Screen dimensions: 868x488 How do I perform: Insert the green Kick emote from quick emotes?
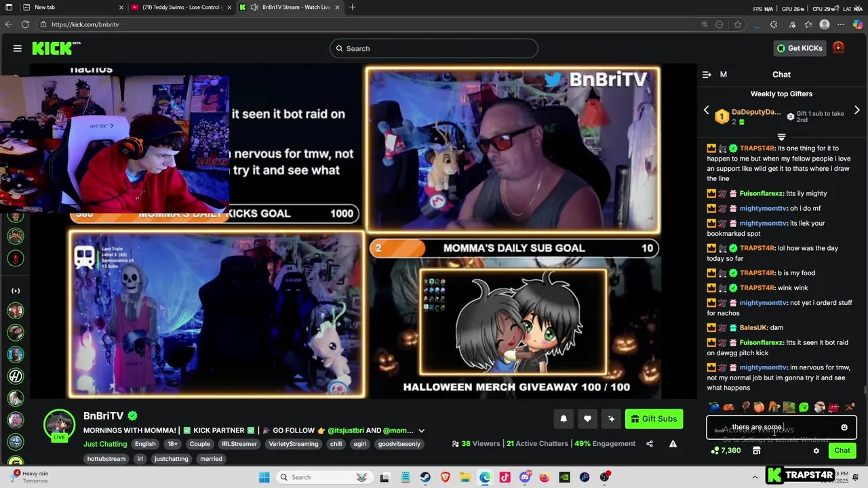(x=804, y=407)
